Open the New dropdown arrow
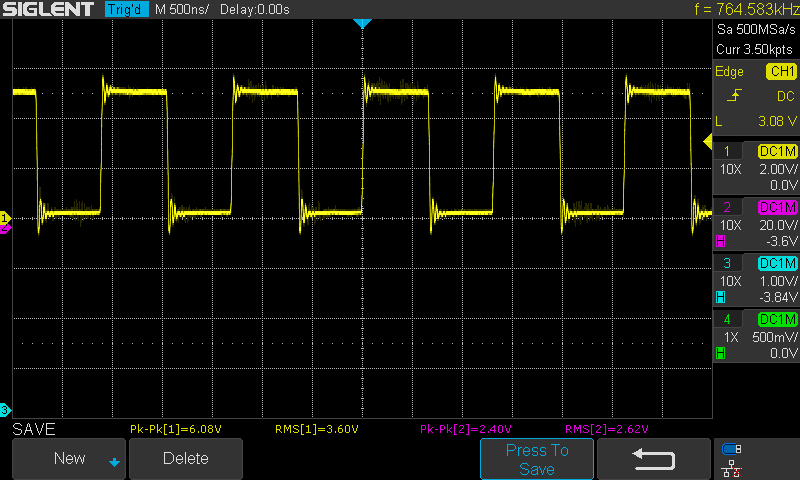This screenshot has width=800, height=480. [x=114, y=462]
